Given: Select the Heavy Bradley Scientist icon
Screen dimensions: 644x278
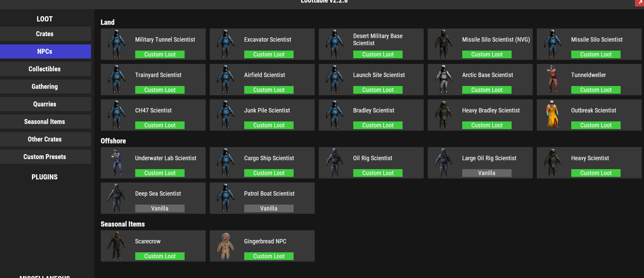Looking at the screenshot, I should click(443, 115).
